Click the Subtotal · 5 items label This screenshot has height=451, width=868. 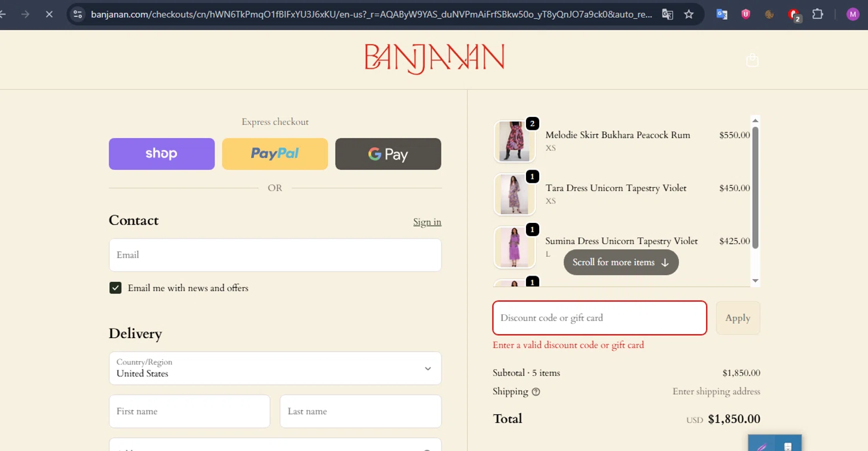coord(526,373)
